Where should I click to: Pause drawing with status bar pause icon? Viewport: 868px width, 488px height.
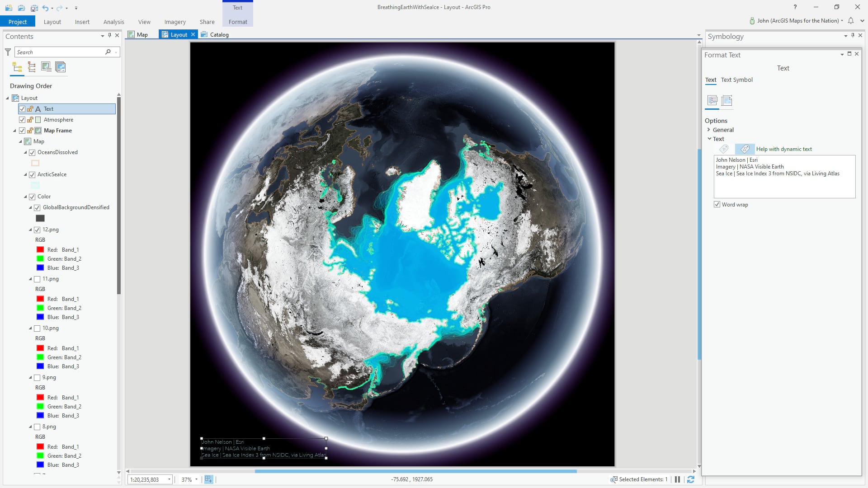pos(677,479)
